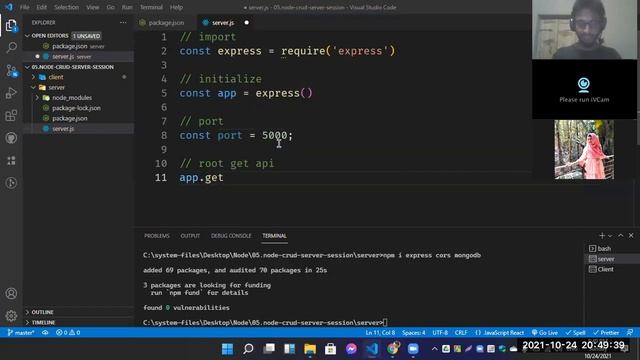Open the File menu

24,7
